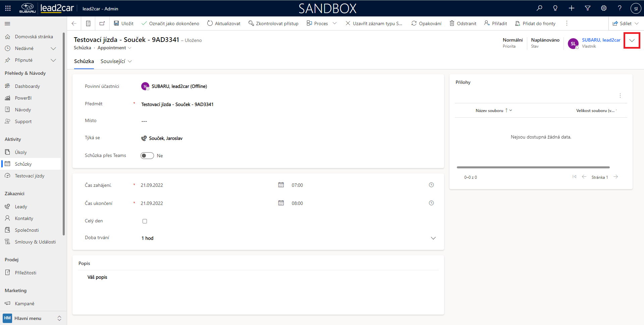Expand the Nedávné section in sidebar
This screenshot has width=644, height=325.
pyautogui.click(x=53, y=48)
